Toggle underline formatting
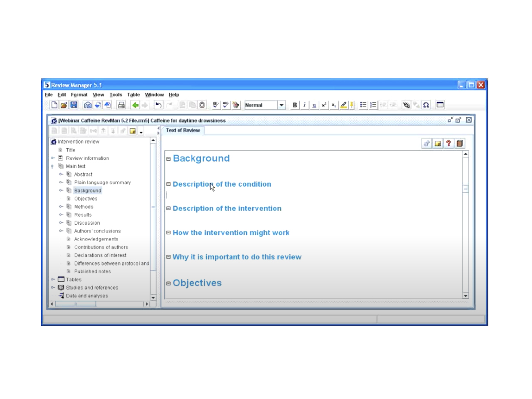532x399 pixels. click(314, 105)
